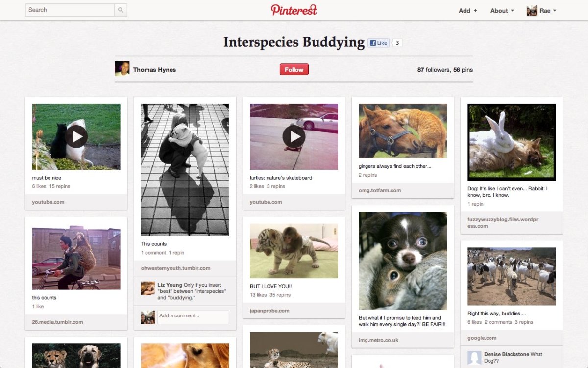Click into the Search field
Screen dimensions: 588x368
[x=70, y=10]
